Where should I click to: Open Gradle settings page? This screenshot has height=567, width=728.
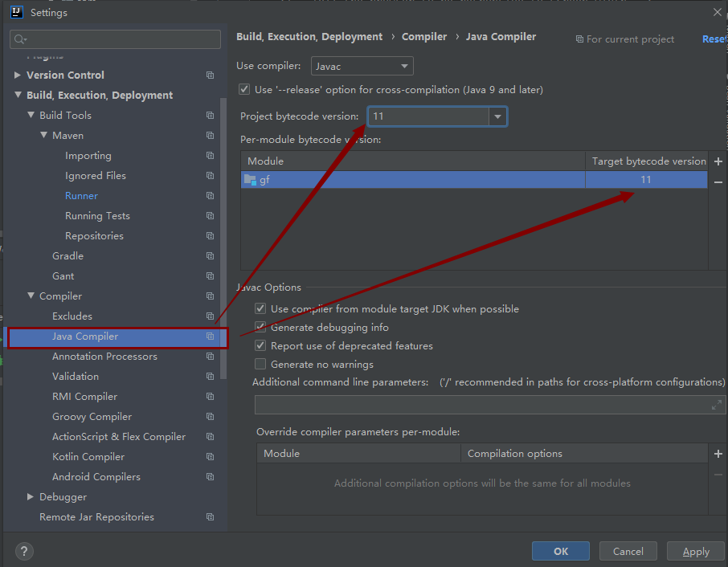click(x=67, y=256)
